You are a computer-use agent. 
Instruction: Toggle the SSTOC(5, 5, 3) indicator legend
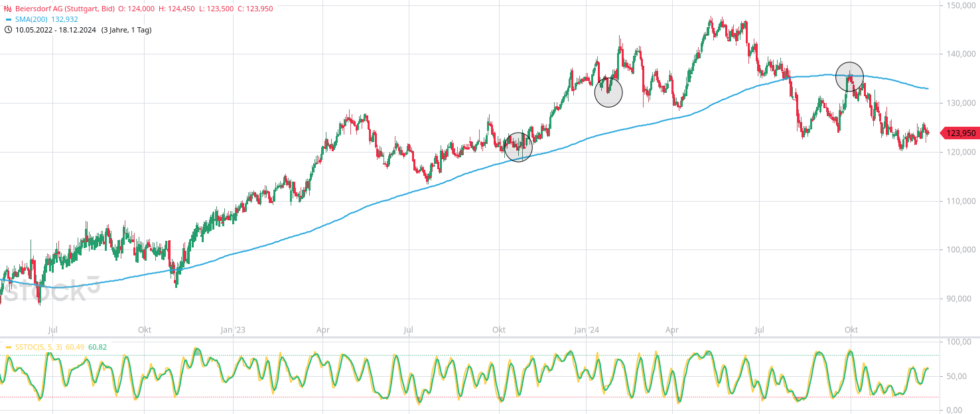[x=38, y=346]
